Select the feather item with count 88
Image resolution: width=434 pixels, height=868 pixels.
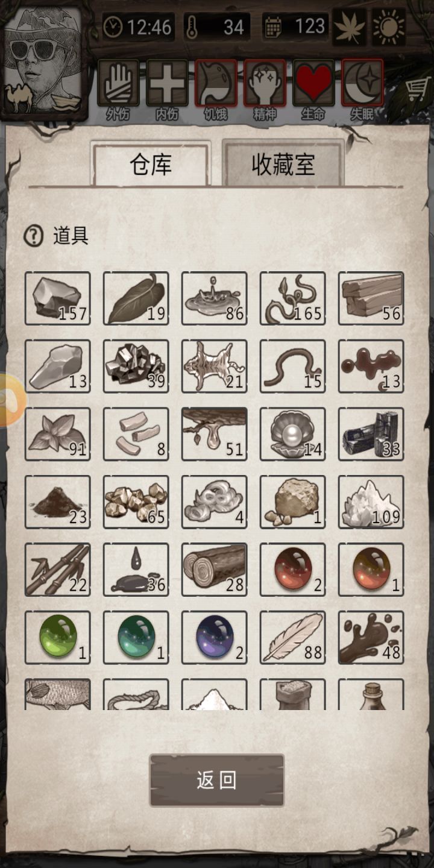(x=293, y=638)
